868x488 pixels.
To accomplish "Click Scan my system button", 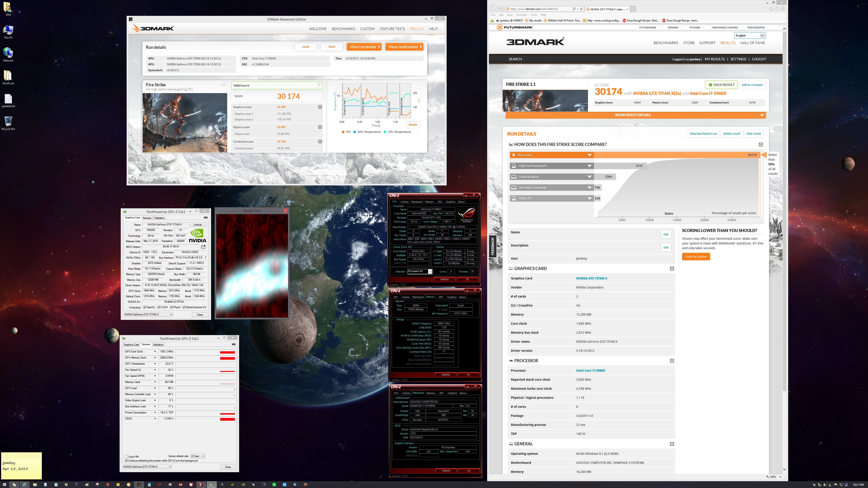I will pos(696,257).
